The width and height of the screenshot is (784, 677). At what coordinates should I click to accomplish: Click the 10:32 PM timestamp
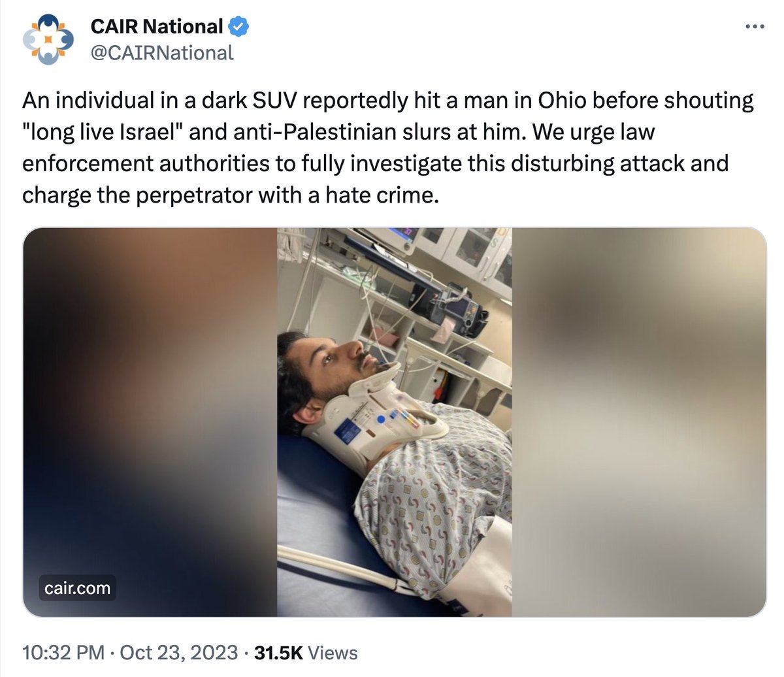coord(63,653)
